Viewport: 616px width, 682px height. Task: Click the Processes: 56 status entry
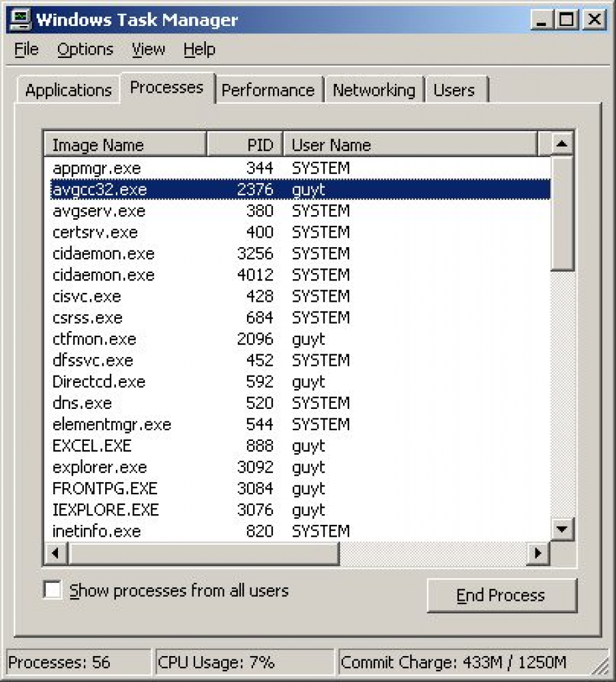(79, 663)
